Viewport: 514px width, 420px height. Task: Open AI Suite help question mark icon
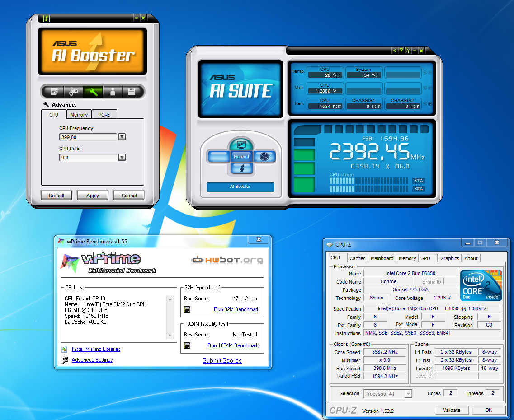(401, 51)
